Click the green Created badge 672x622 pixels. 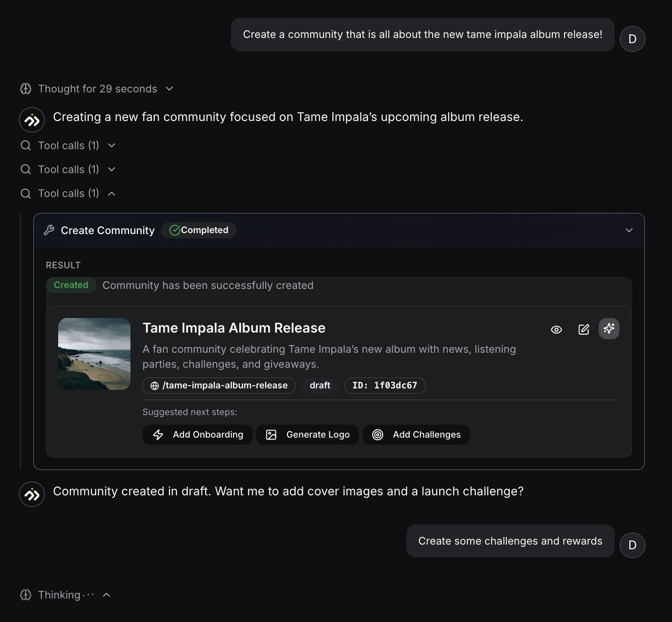tap(71, 285)
